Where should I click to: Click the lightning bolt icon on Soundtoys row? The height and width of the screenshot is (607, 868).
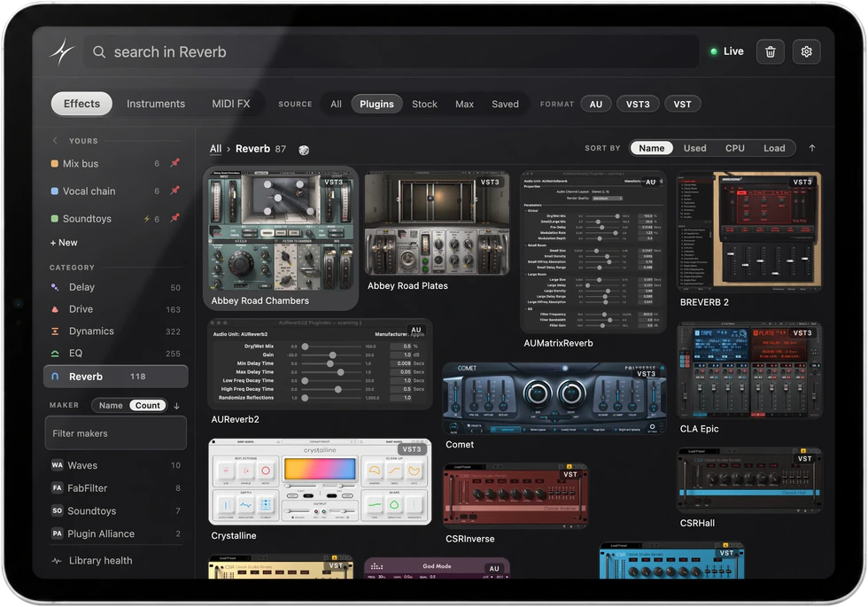coord(147,219)
